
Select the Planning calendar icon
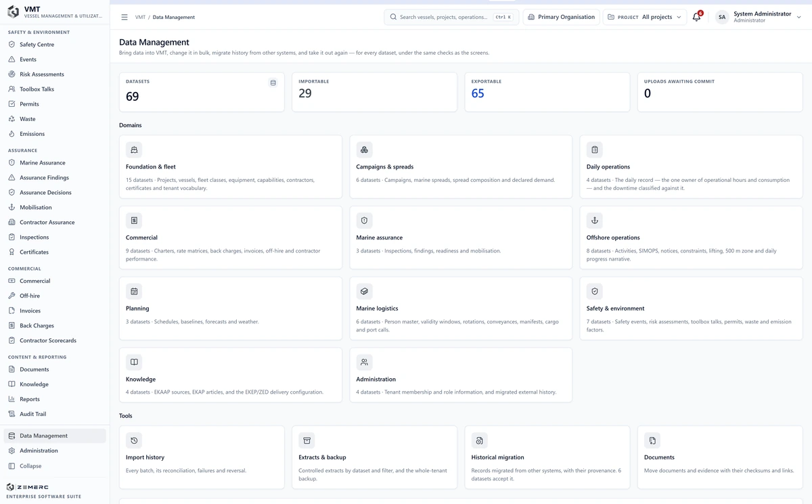134,292
